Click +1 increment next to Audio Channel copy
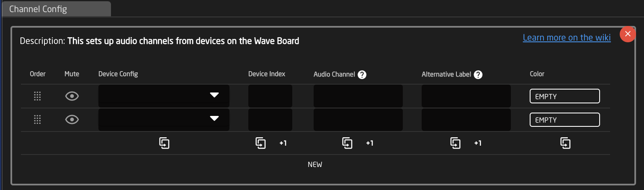This screenshot has width=644, height=190. pyautogui.click(x=369, y=143)
